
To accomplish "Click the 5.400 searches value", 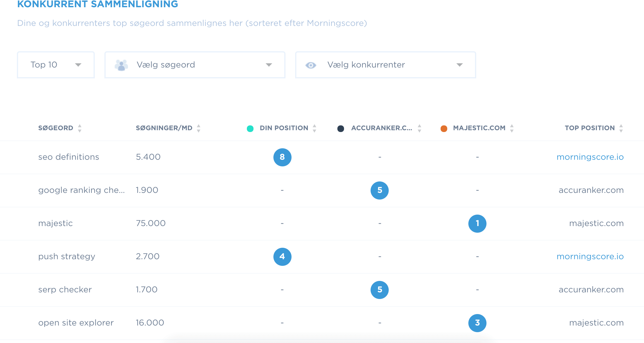I will 148,157.
